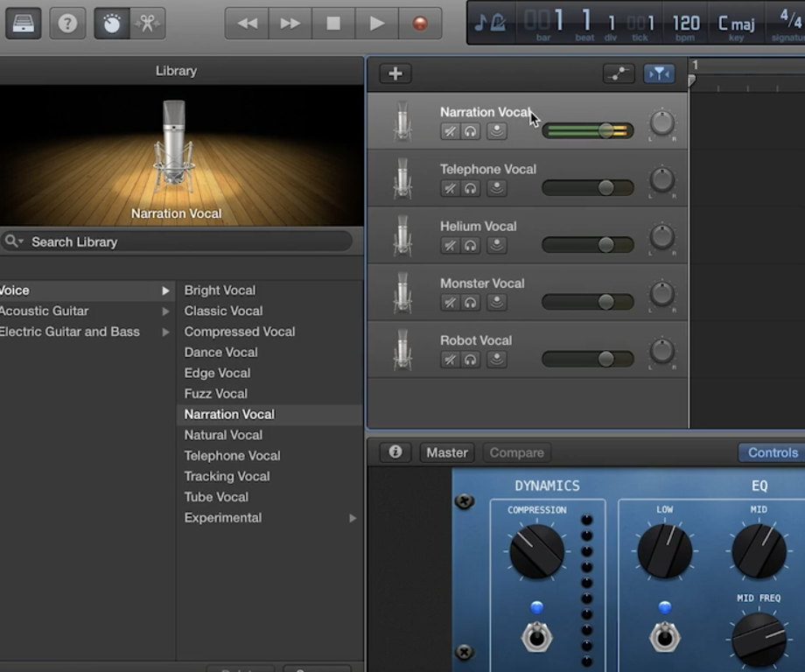Adjust the Monster Vocal volume slider

pos(605,302)
